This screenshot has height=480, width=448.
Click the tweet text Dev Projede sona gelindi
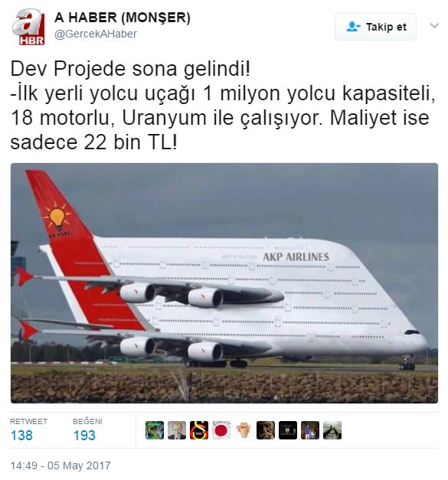(x=130, y=69)
